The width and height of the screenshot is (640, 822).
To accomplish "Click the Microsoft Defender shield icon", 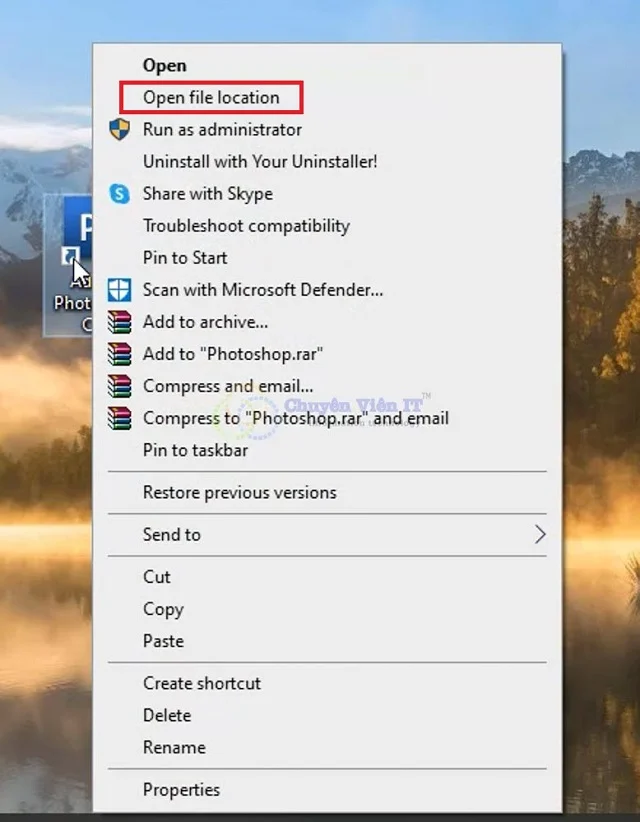I will coord(120,290).
